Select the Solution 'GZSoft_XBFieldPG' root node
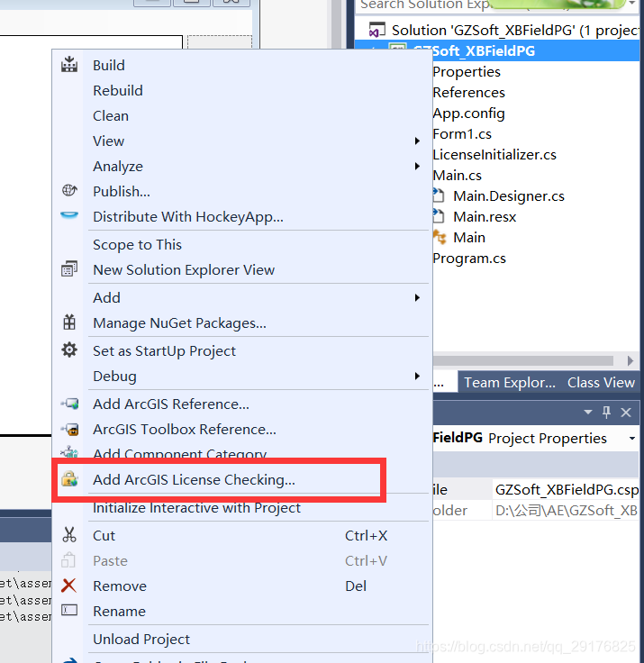 515,31
